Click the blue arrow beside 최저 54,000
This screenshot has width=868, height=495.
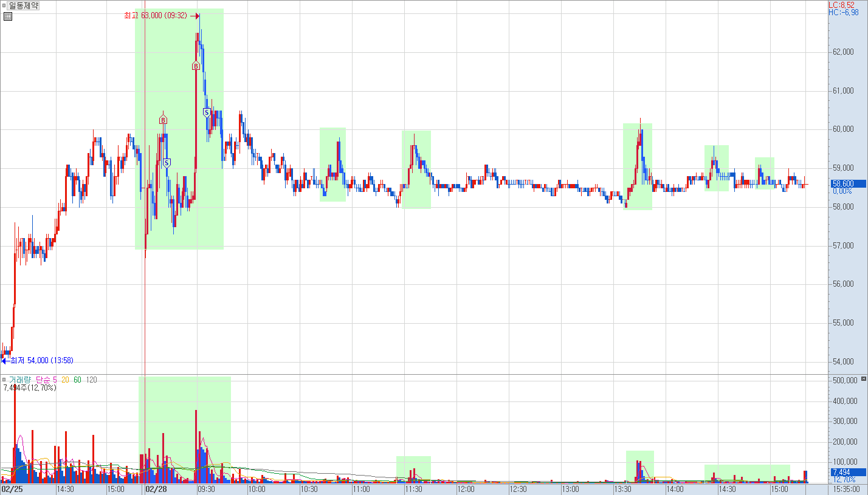5,360
